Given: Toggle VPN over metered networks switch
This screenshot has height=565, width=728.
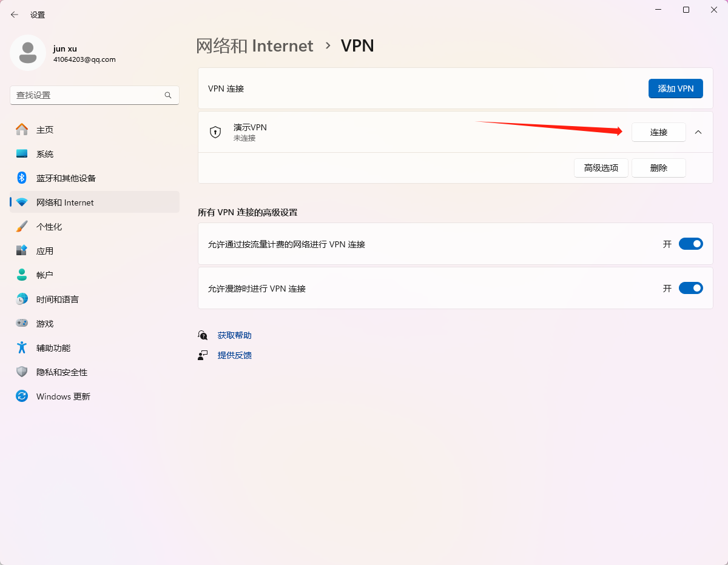Looking at the screenshot, I should coord(690,244).
